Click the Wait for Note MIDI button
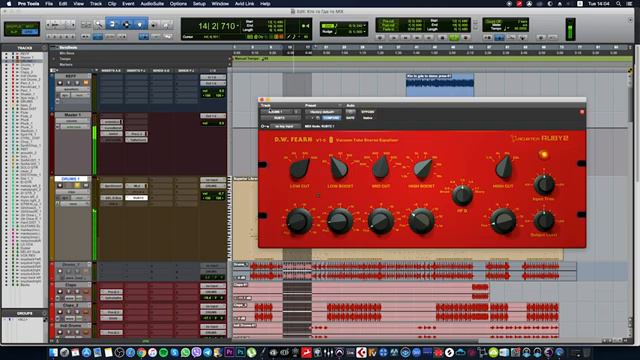 coord(487,38)
